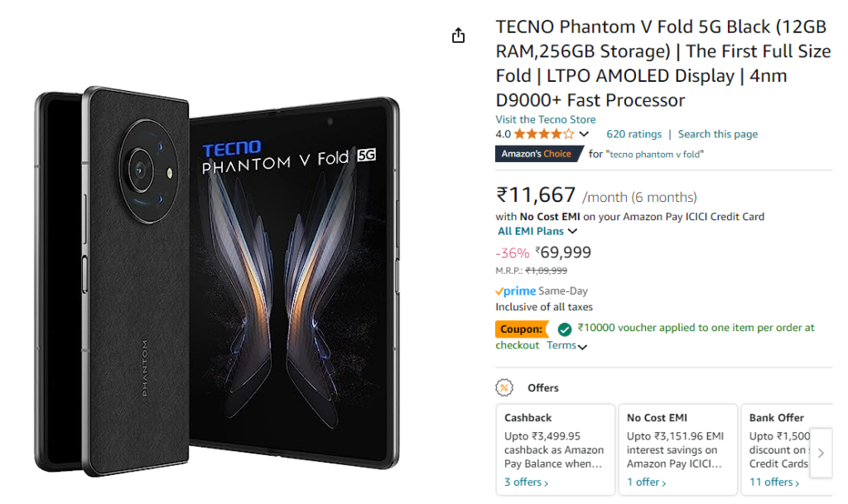Expand All EMI Plans
The image size is (848, 504).
(x=537, y=232)
